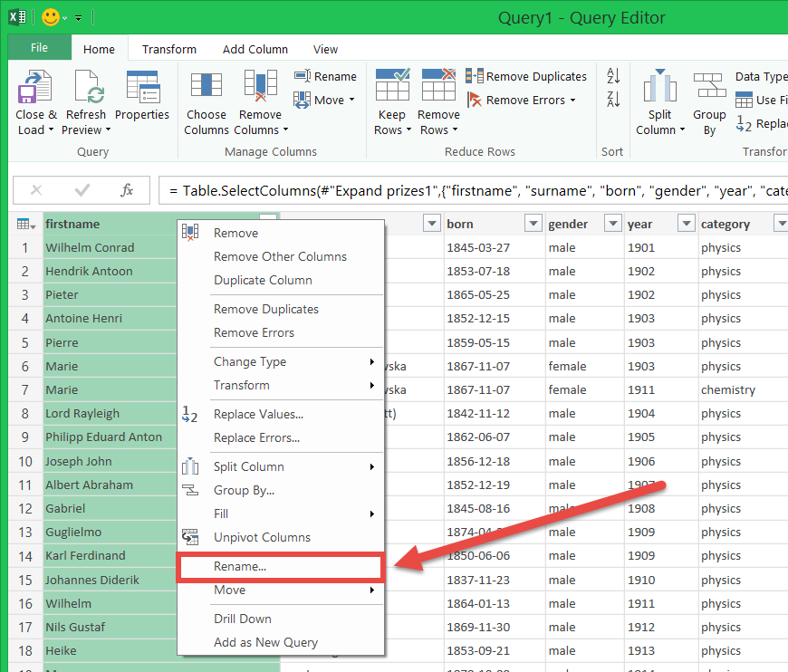Choose Rename... in the context menu
This screenshot has height=672, width=788.
click(240, 567)
